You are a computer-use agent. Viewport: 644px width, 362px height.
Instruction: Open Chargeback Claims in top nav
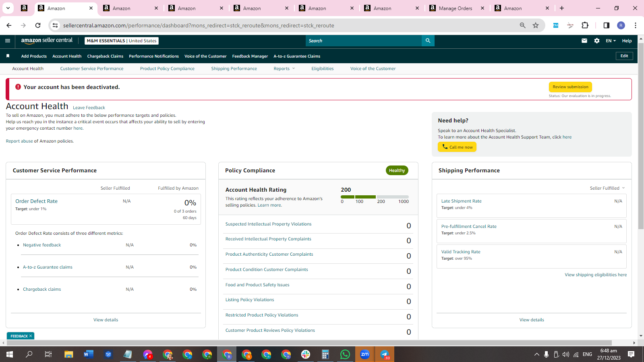(x=105, y=56)
